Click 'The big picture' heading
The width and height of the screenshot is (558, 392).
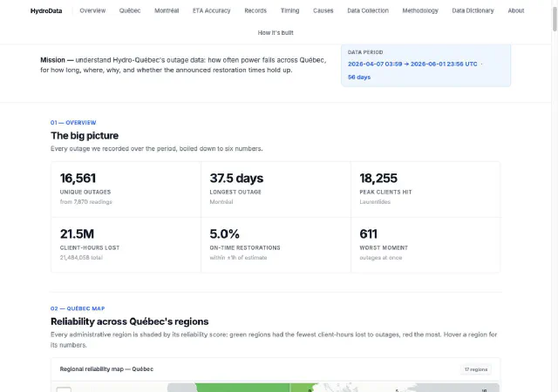pyautogui.click(x=85, y=136)
